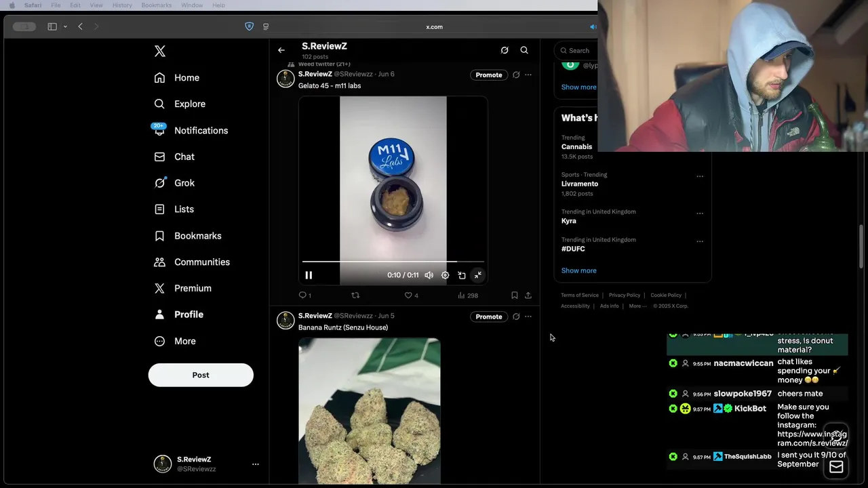Repost the Gelato 45 post

pos(355,296)
